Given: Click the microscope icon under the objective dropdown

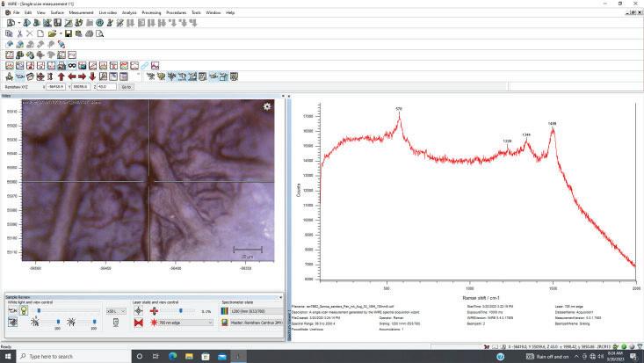Looking at the screenshot, I should click(x=116, y=323).
